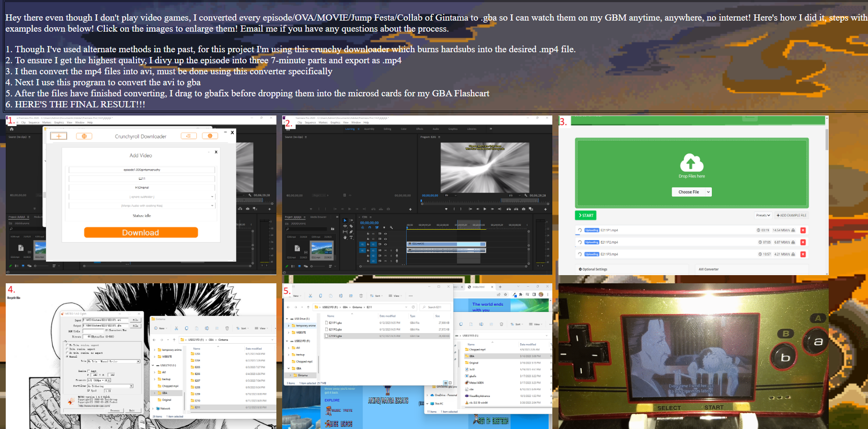Select the first trim radio option in METEO
868x429 pixels.
[67, 345]
